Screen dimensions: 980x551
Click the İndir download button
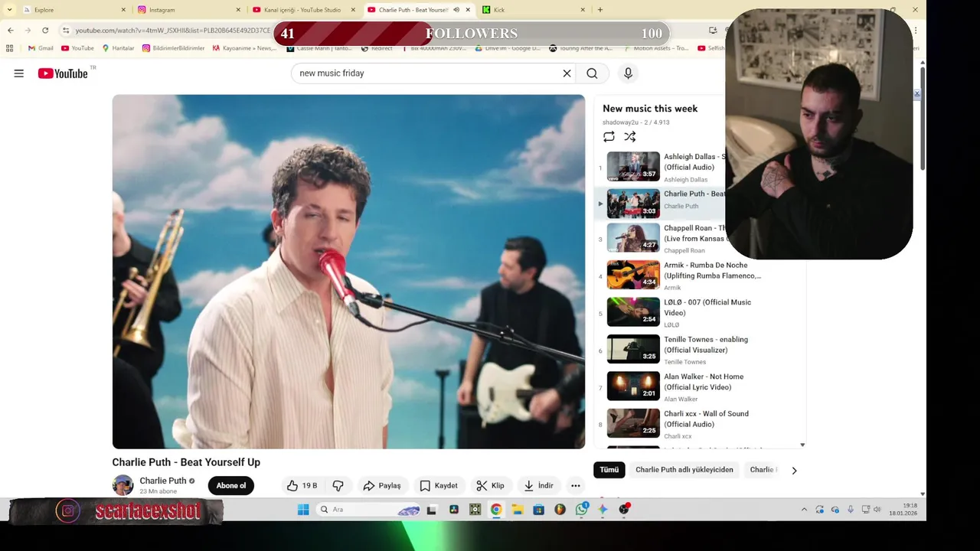538,486
